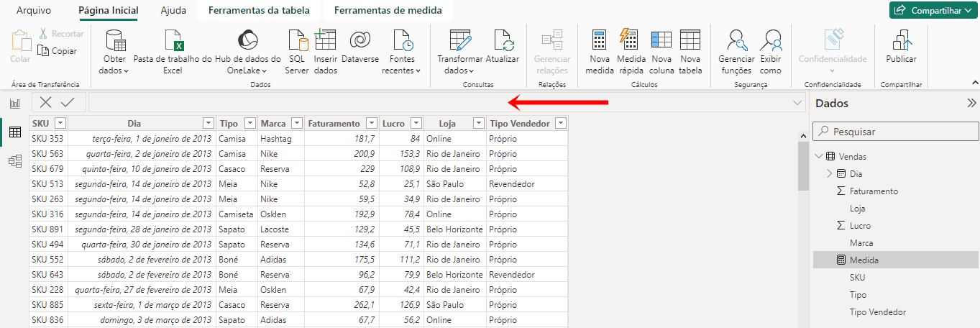The height and width of the screenshot is (328, 980).
Task: Select the Medida field in Dados pane
Action: 895,260
